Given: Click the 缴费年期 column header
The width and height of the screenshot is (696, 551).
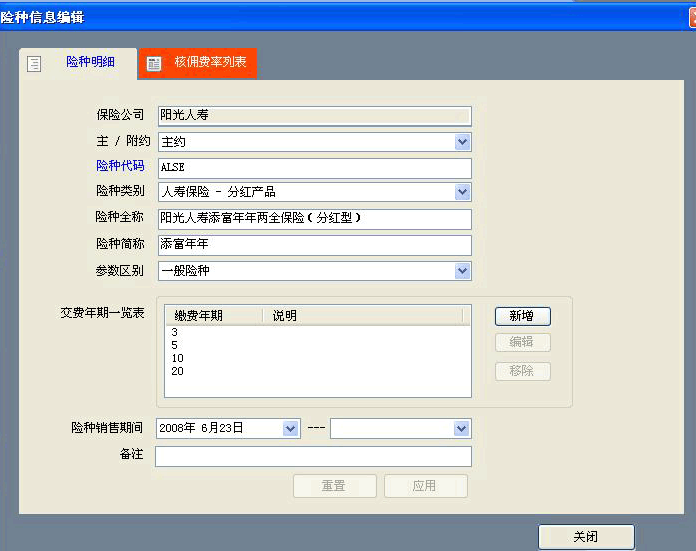Looking at the screenshot, I should click(x=214, y=316).
